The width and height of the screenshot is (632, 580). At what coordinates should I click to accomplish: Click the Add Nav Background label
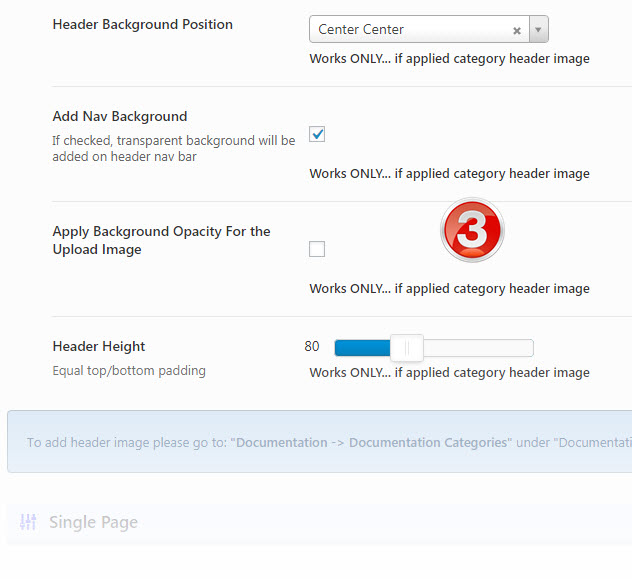(119, 116)
